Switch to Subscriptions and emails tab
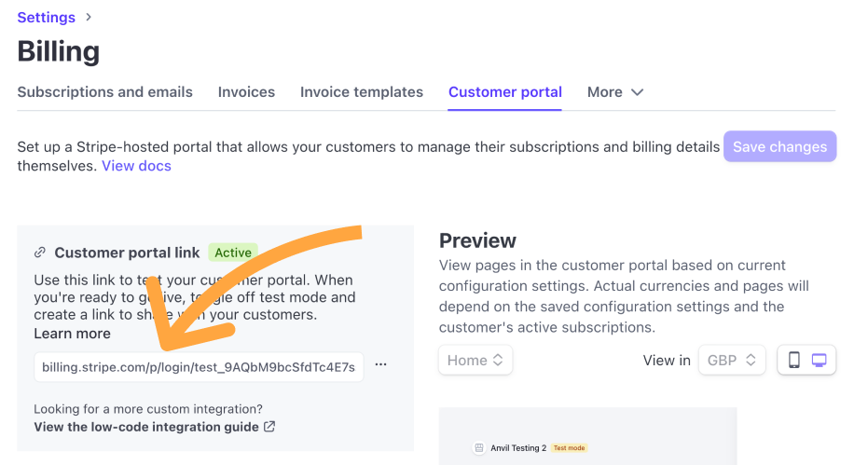Viewport: 868px width, 465px height. (104, 92)
